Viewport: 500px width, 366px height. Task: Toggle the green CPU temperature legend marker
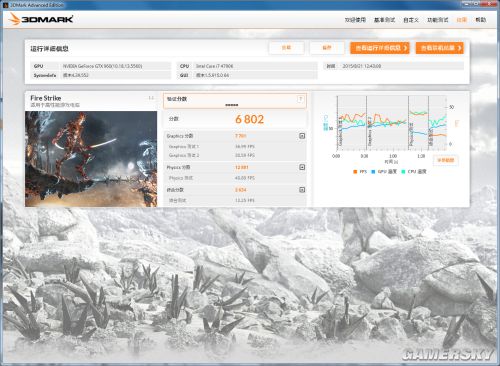coord(403,172)
